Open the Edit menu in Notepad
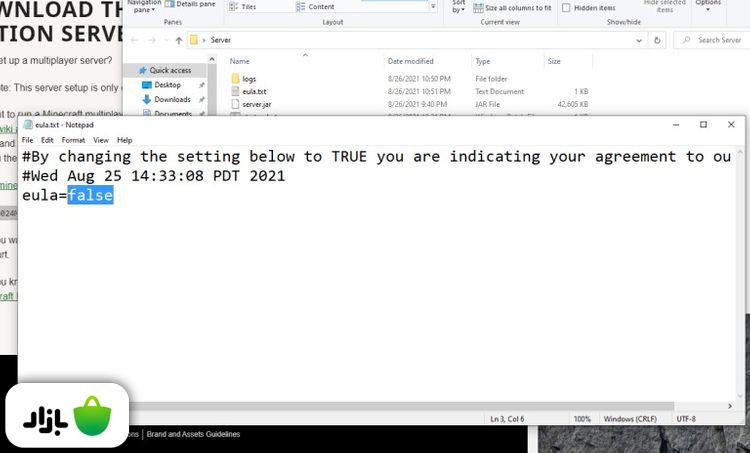This screenshot has height=453, width=750. 47,140
